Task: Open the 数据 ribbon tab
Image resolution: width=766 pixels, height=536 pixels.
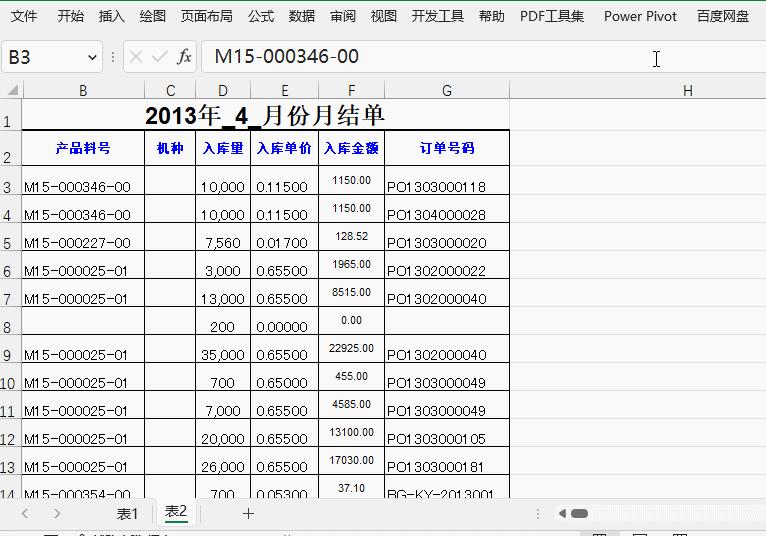Action: click(302, 16)
